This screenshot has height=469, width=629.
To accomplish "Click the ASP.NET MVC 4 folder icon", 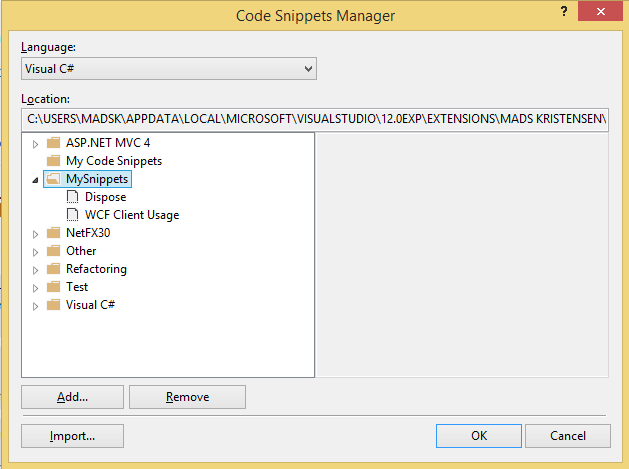I will tap(54, 143).
